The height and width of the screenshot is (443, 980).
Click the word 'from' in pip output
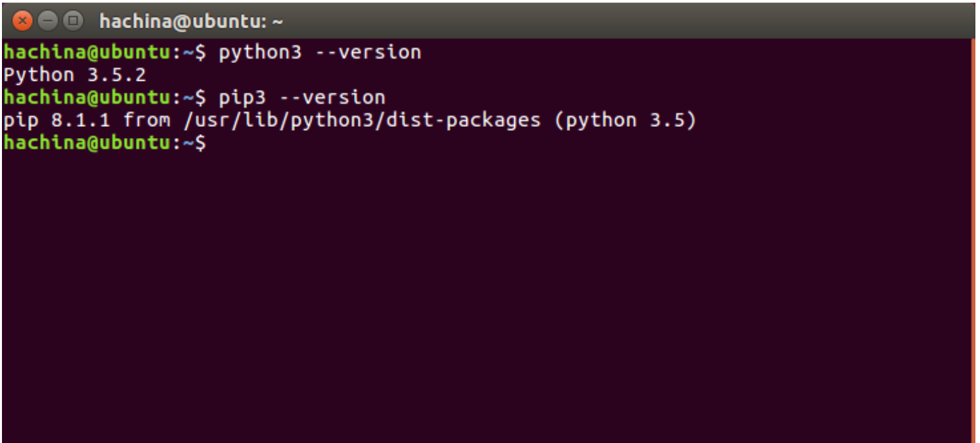146,120
